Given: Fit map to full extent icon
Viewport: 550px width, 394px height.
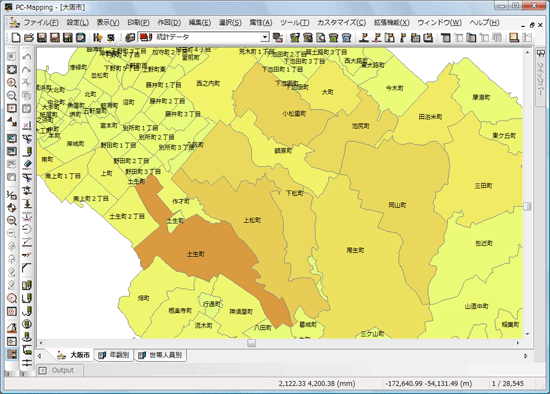Looking at the screenshot, I should [x=12, y=69].
